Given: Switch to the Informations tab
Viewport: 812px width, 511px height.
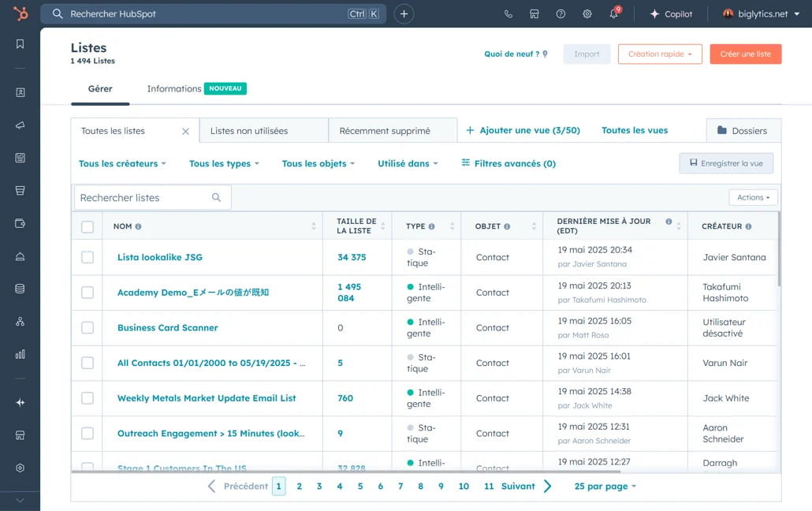Looking at the screenshot, I should [x=174, y=88].
